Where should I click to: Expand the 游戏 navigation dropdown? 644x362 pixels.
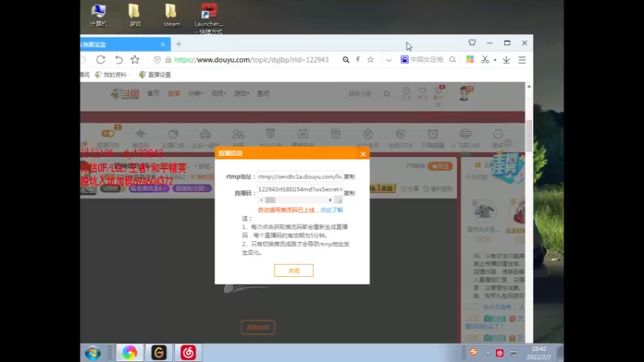coord(242,93)
